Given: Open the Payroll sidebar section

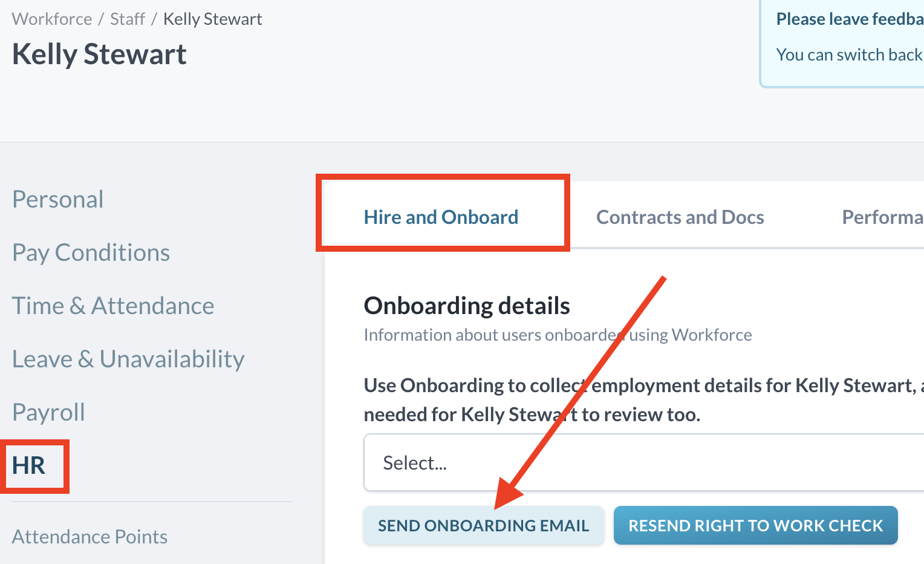Looking at the screenshot, I should pos(49,412).
